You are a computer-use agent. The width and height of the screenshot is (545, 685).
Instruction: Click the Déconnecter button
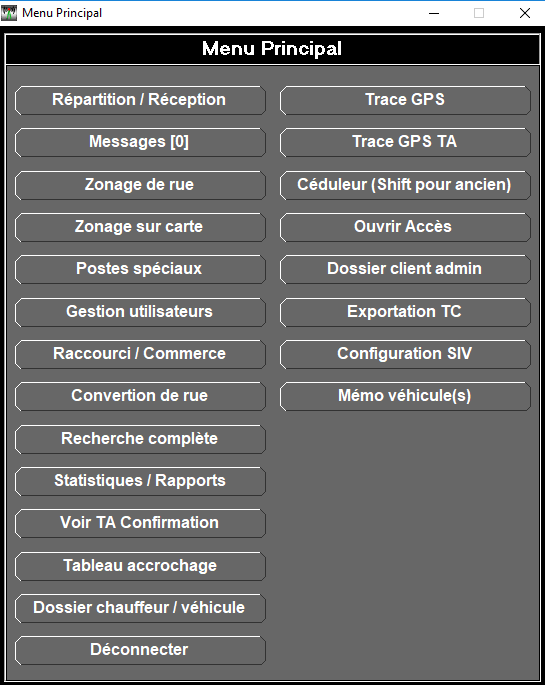point(140,650)
